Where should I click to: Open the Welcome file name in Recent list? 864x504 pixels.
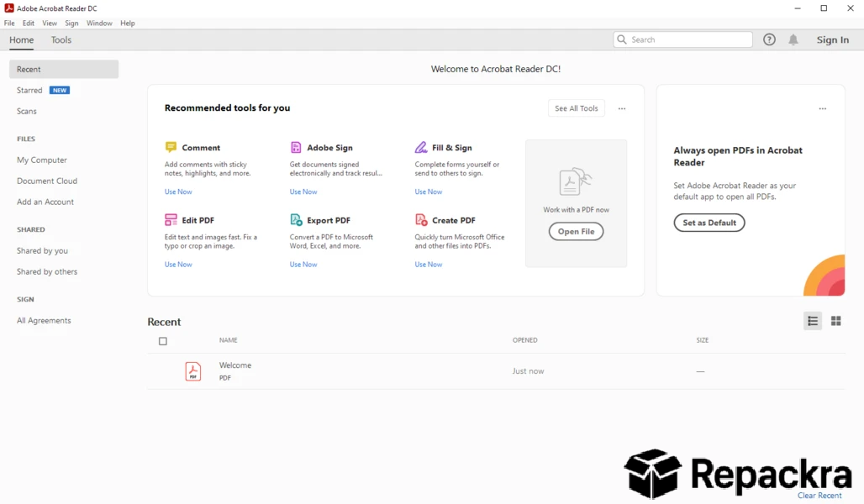235,365
